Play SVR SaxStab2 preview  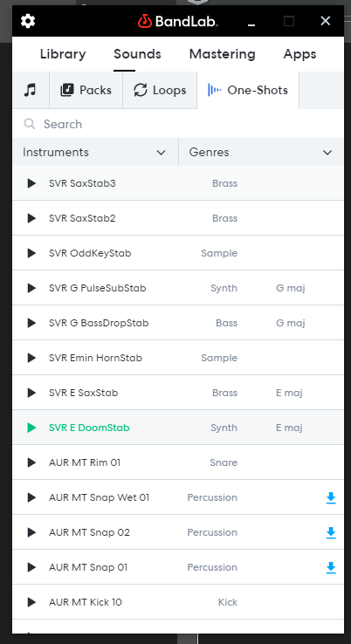pos(31,218)
